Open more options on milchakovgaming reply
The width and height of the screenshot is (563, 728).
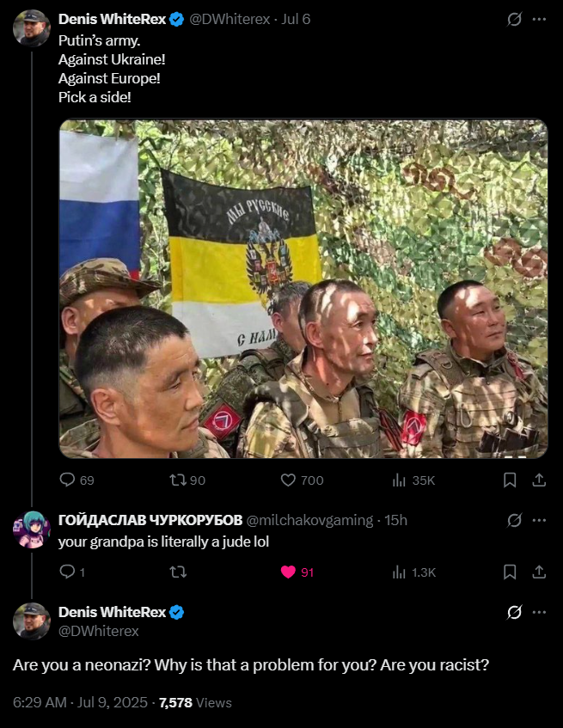[x=539, y=520]
